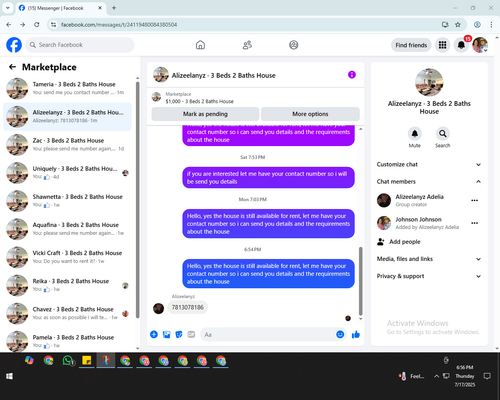500x400 pixels.
Task: Open Sticky Notes from the taskbar
Action: pyautogui.click(x=87, y=361)
